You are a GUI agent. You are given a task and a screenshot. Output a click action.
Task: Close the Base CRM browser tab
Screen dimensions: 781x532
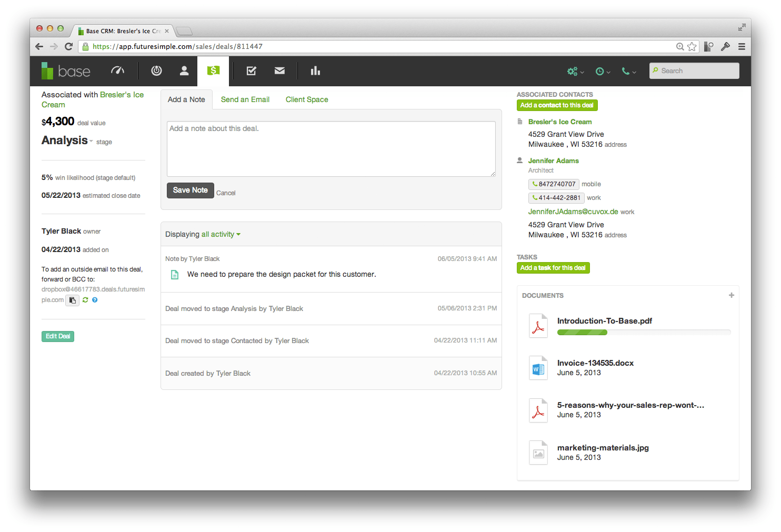click(167, 31)
